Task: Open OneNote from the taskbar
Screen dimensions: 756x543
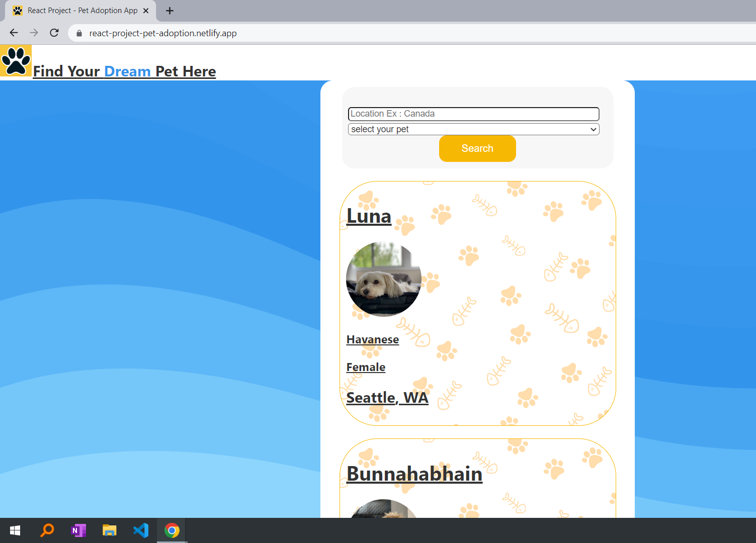Action: (x=78, y=530)
